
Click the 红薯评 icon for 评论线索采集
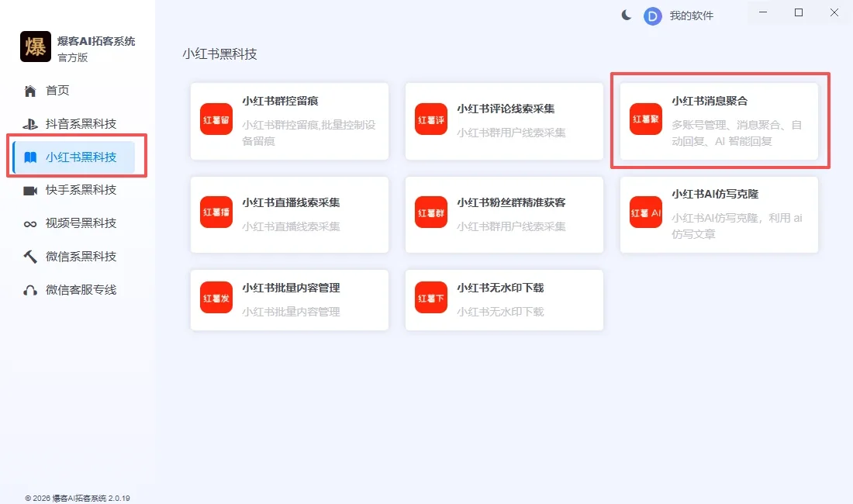tap(431, 119)
